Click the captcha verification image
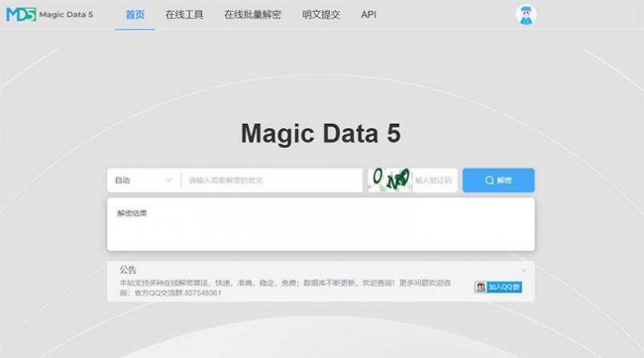The width and height of the screenshot is (644, 358). click(x=390, y=180)
